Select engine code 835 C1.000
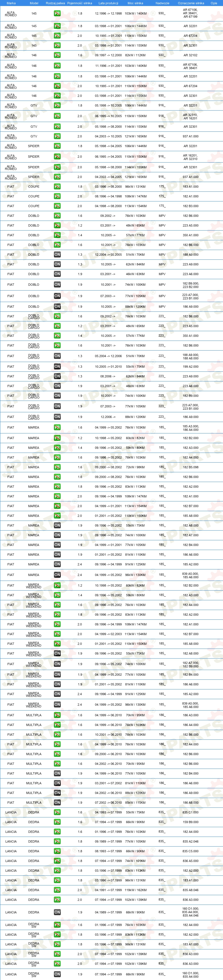This screenshot has width=223, height=980. 190,812
